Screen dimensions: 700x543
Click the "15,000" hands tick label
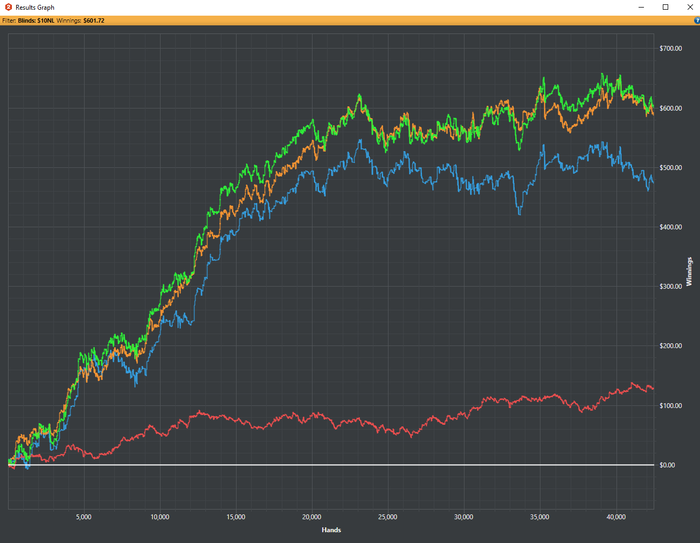click(x=236, y=517)
